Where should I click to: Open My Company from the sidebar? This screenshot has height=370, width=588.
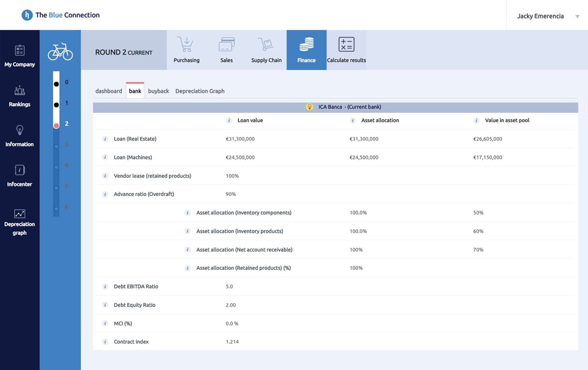tap(19, 56)
